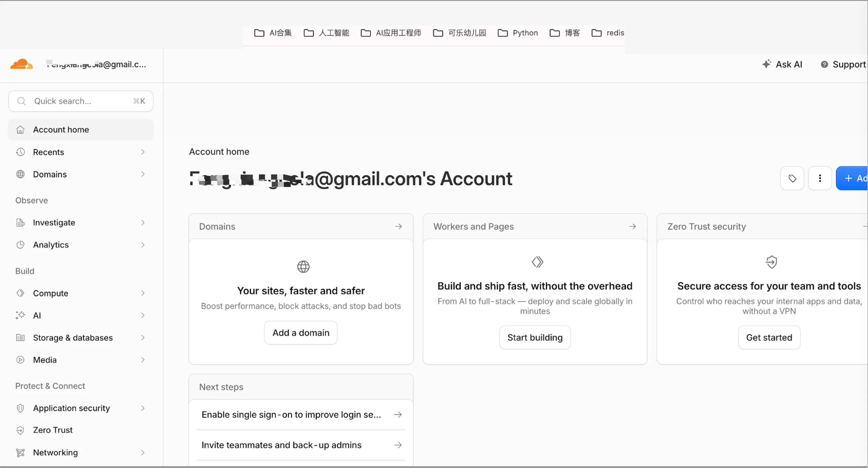This screenshot has width=868, height=468.
Task: Open the 可乐幼儿园 bookmark folder
Action: point(459,33)
